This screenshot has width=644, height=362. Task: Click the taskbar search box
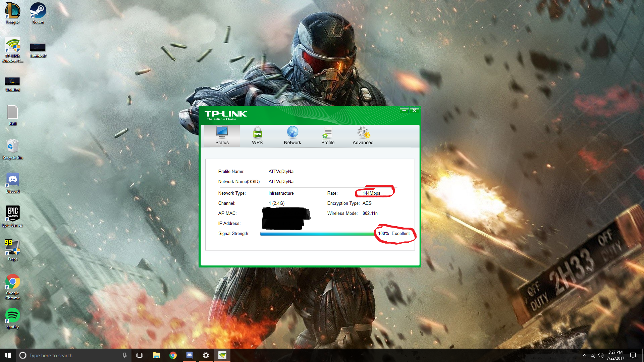click(x=74, y=355)
